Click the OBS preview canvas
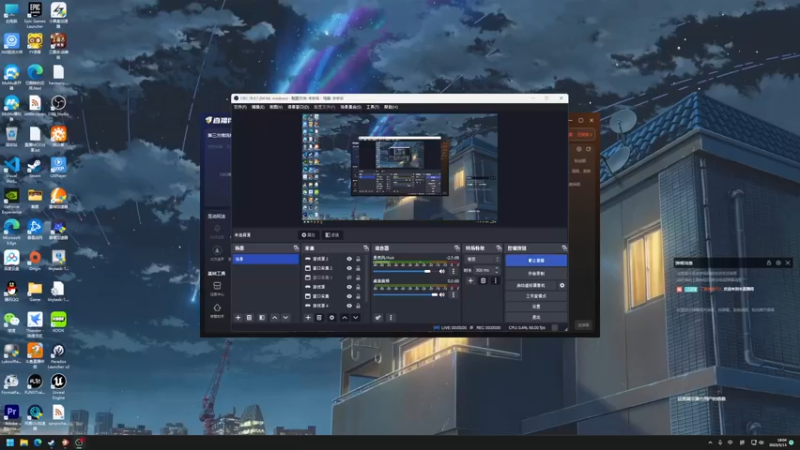The image size is (800, 450). [x=399, y=168]
